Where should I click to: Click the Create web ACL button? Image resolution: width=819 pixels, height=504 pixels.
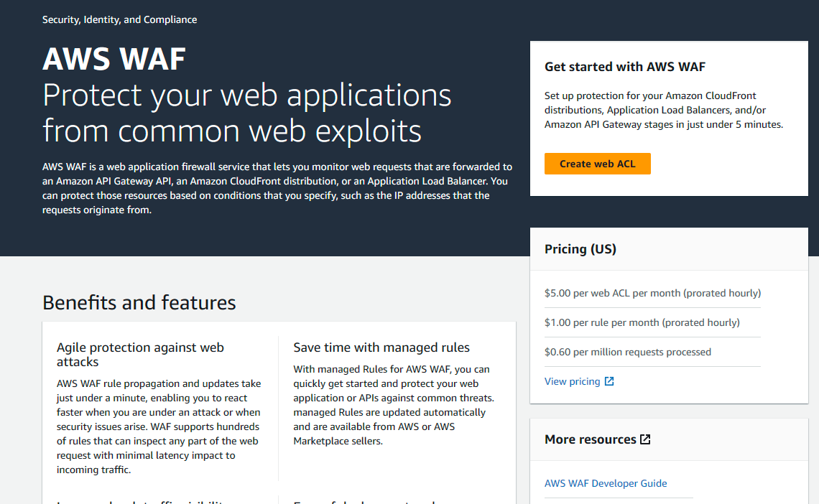click(x=597, y=164)
